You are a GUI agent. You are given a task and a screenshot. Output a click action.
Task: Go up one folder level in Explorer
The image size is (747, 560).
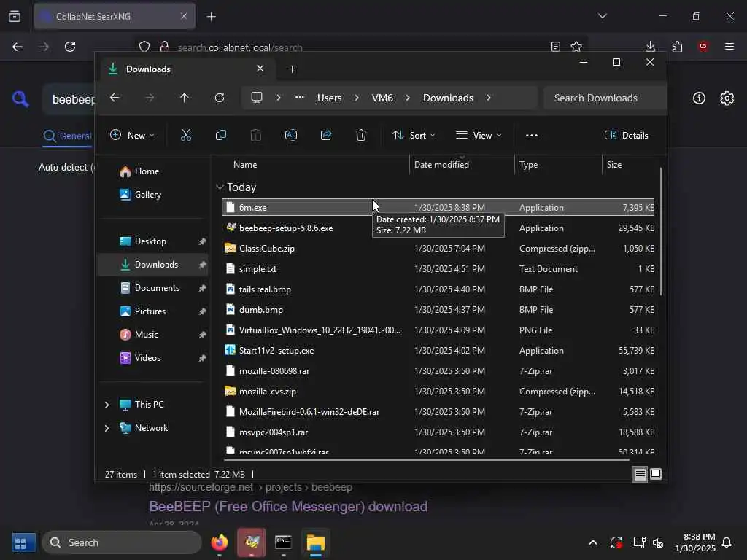pyautogui.click(x=185, y=98)
